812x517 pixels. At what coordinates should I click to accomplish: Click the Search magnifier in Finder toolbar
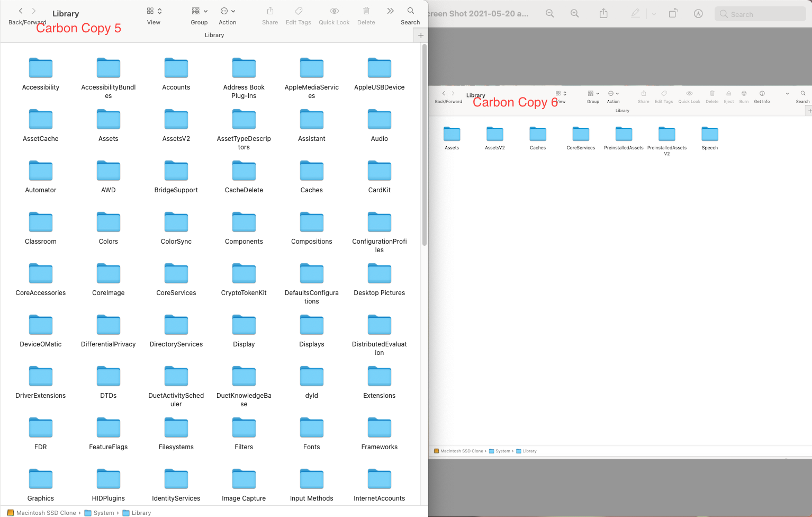click(411, 11)
